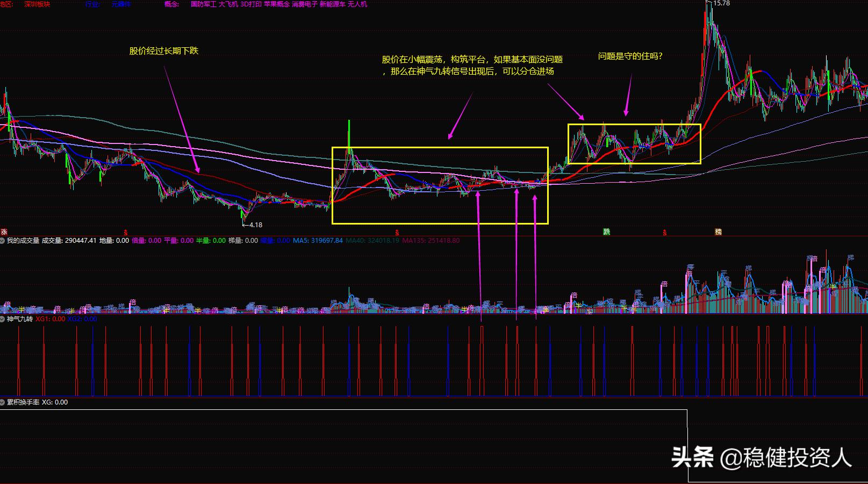
Task: Click the 涨 event marker under the chart
Action: (4, 232)
